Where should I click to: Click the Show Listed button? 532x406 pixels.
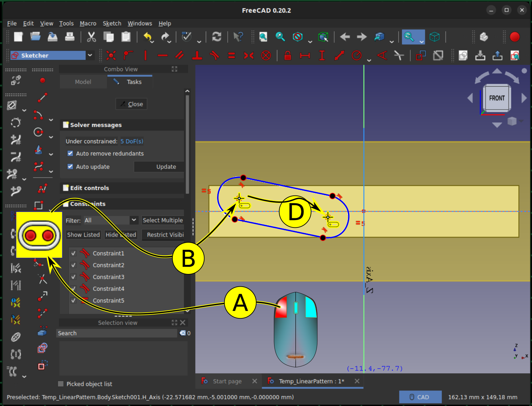83,235
